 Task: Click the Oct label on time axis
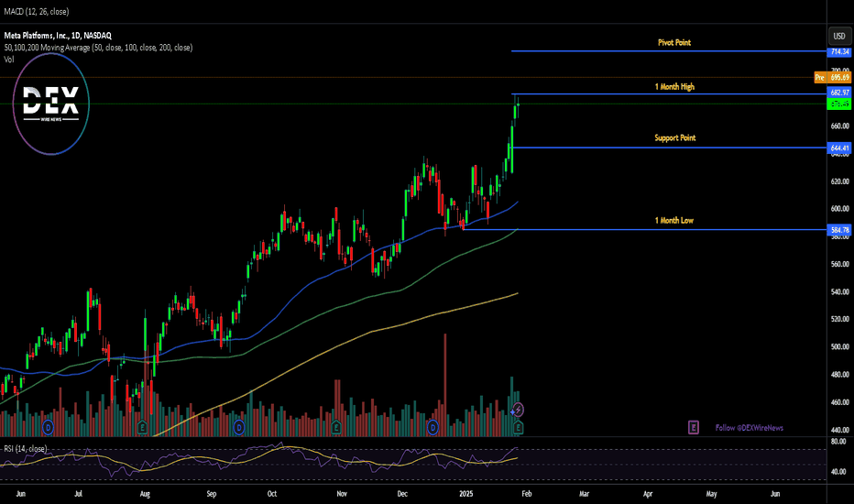pos(272,494)
